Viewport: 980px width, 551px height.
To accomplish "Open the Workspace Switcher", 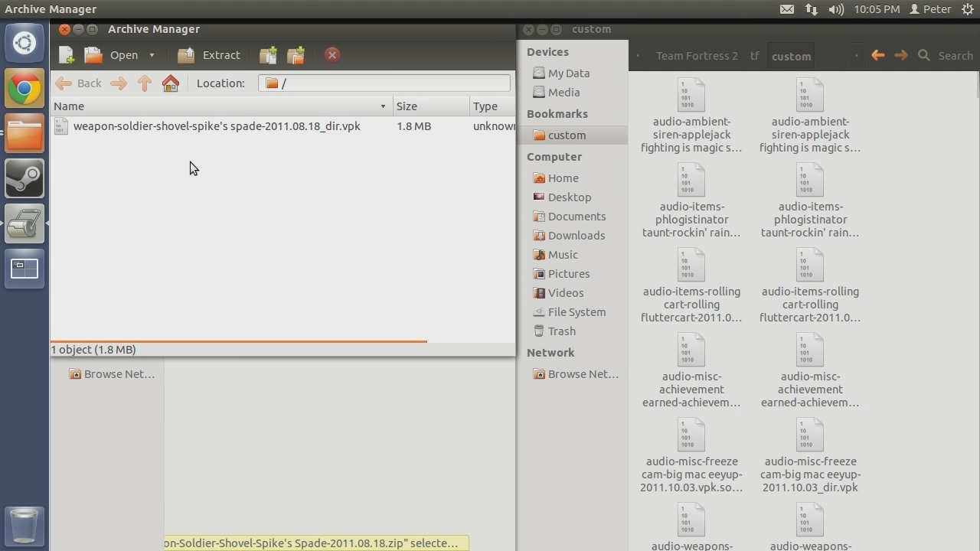I will coord(24,269).
